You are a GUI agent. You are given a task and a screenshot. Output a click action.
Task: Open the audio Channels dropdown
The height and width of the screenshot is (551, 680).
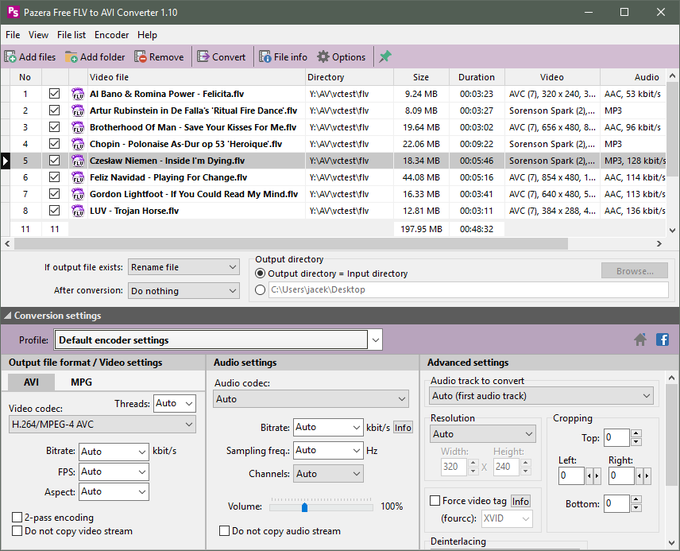pos(328,474)
